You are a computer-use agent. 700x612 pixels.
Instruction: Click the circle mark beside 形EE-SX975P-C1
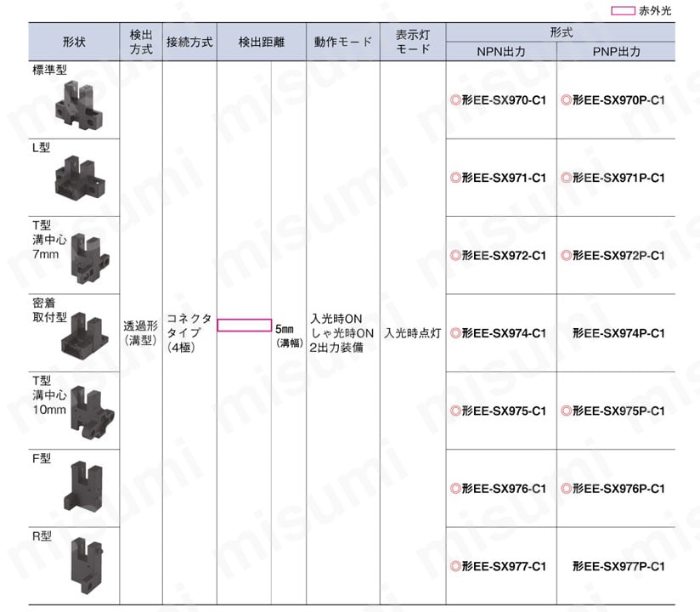click(x=566, y=411)
